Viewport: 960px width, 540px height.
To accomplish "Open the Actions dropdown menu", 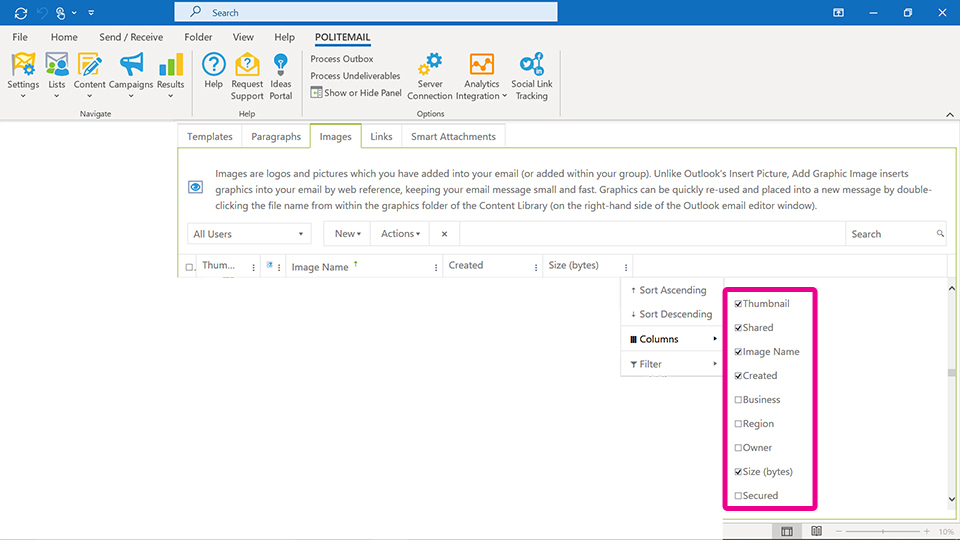I will click(400, 234).
